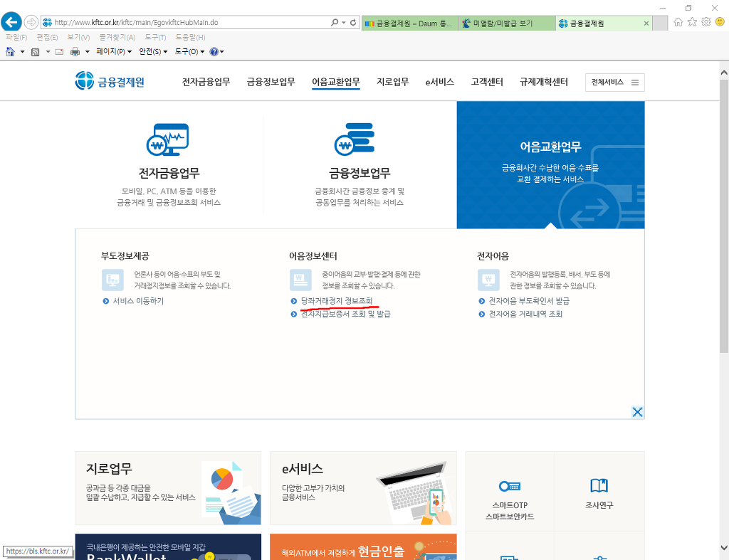The height and width of the screenshot is (560, 729).
Task: Open the 도구(T) menu in the menu bar
Action: click(x=155, y=37)
